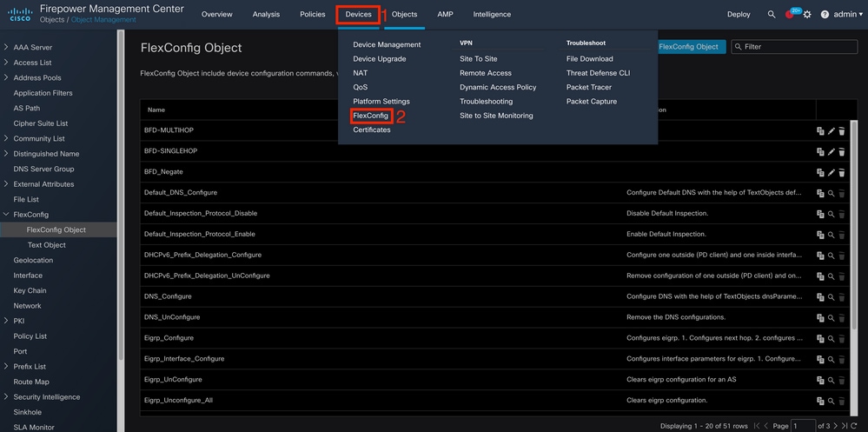This screenshot has width=868, height=432.
Task: Open Text Object in sidebar
Action: tap(47, 245)
